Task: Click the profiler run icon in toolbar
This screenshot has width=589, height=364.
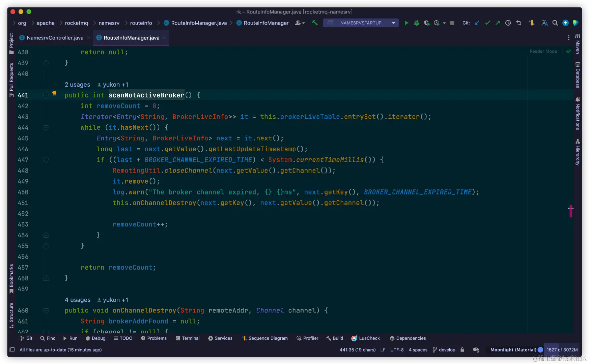Action: click(x=437, y=23)
